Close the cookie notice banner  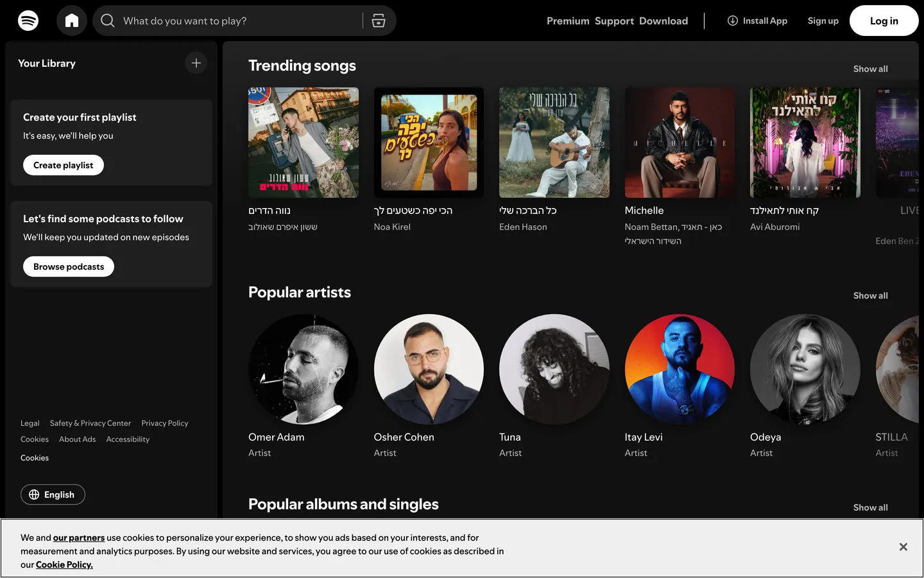[x=903, y=547]
